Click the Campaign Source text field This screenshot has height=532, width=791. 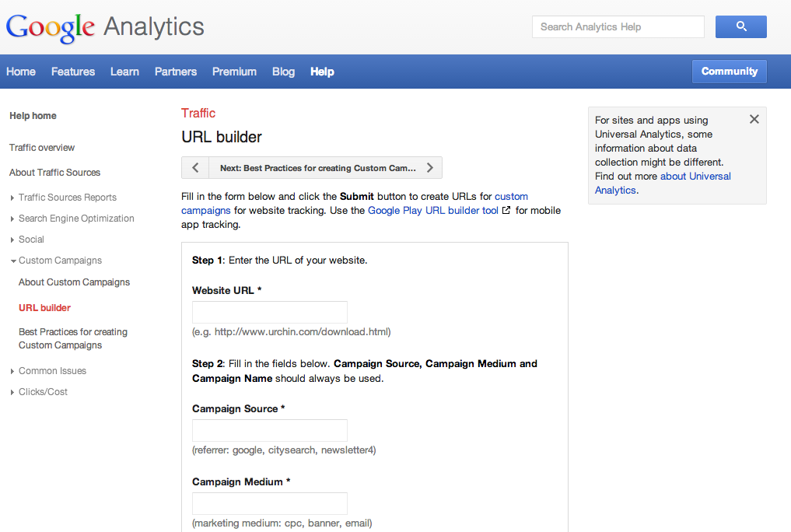coord(270,431)
